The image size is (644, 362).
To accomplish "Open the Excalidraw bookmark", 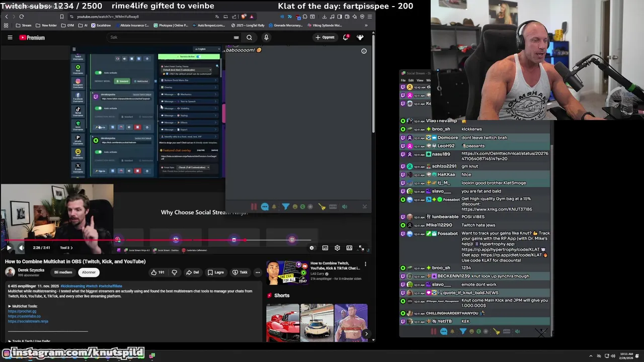I will pyautogui.click(x=101, y=25).
